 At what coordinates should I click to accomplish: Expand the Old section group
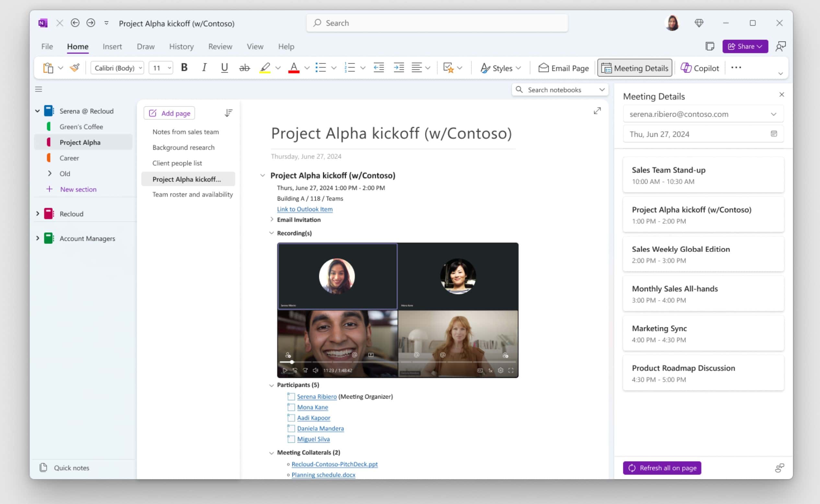50,173
